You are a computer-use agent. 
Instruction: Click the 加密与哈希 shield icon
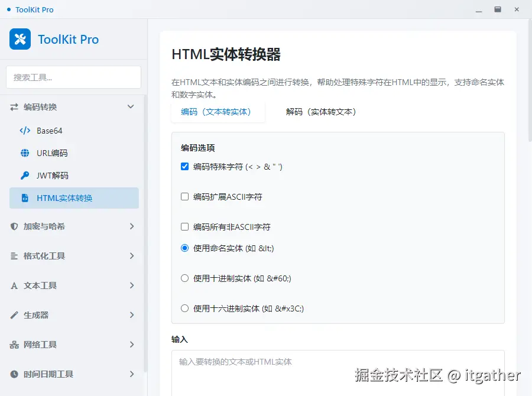(14, 226)
